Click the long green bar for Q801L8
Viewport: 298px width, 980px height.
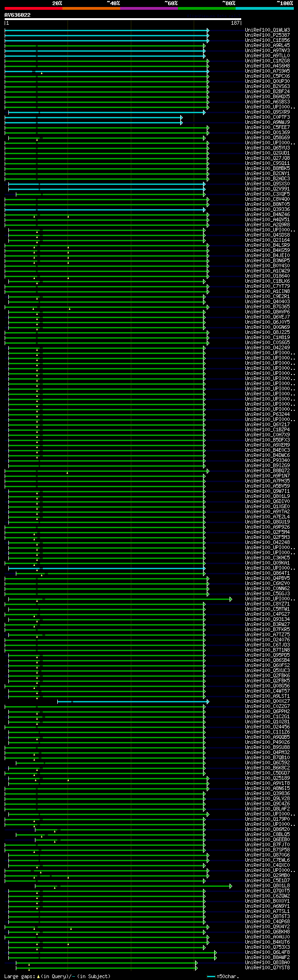[134, 886]
